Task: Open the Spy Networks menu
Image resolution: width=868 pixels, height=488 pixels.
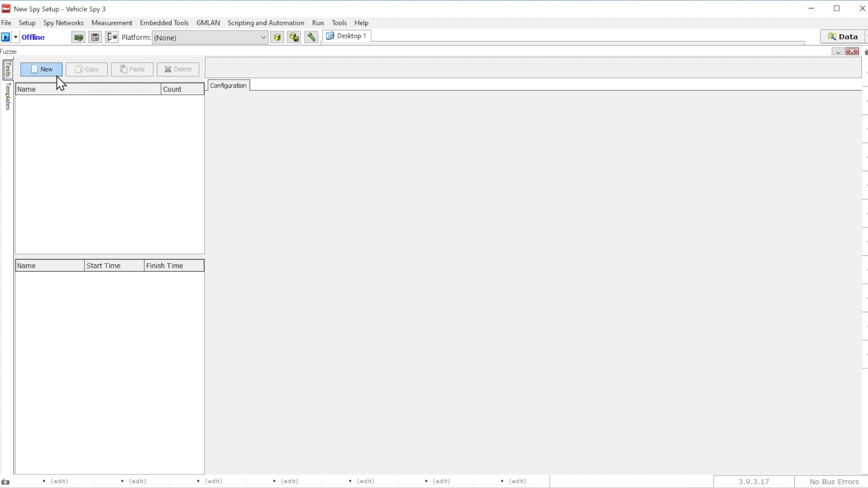Action: point(63,23)
